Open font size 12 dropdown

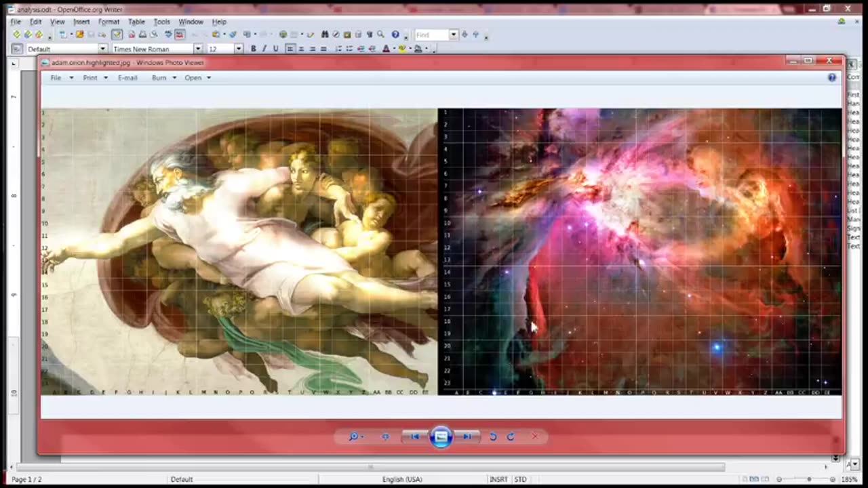coord(239,49)
